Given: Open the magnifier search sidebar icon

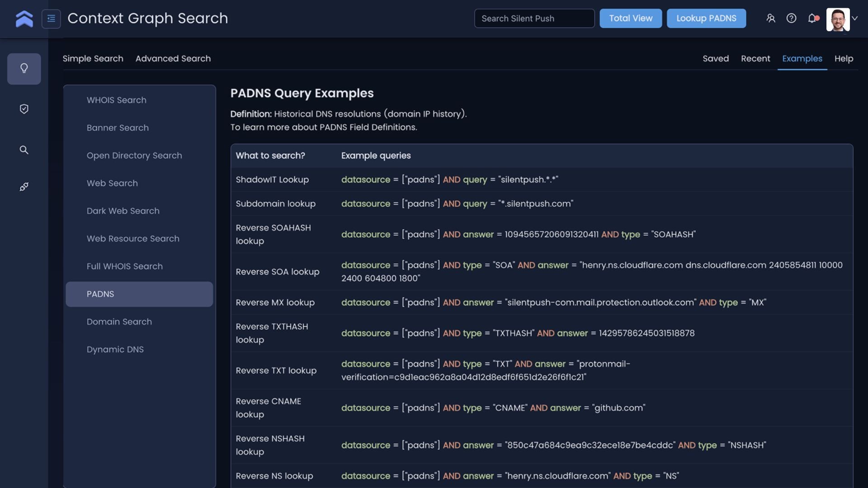Looking at the screenshot, I should (24, 150).
